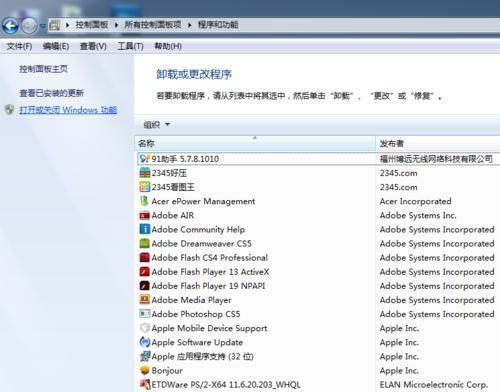Select the Adobe Flash CS4 Professional icon

click(145, 257)
